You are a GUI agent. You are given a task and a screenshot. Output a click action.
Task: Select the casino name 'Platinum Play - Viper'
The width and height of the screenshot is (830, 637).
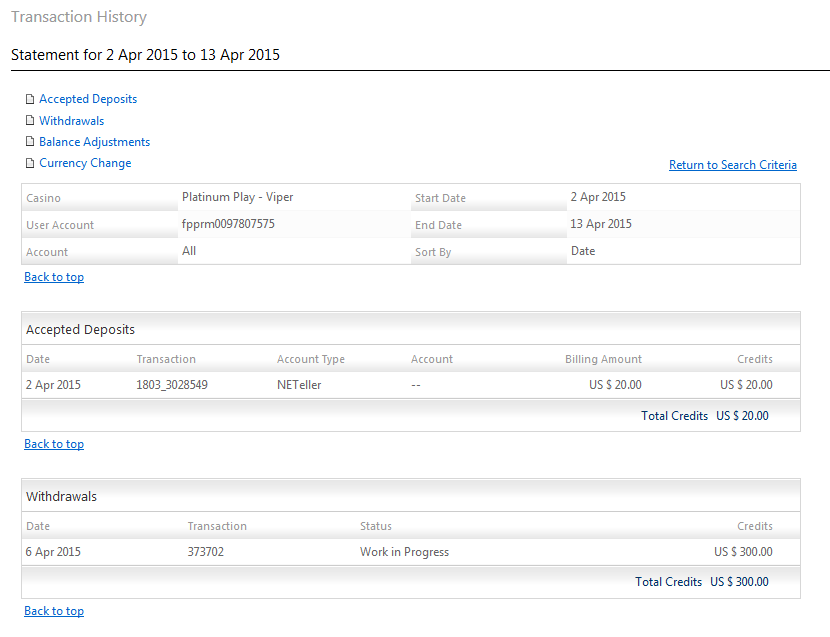[237, 197]
